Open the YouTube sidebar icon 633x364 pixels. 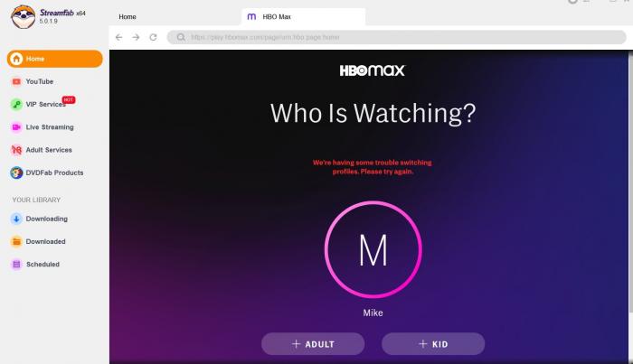point(16,82)
